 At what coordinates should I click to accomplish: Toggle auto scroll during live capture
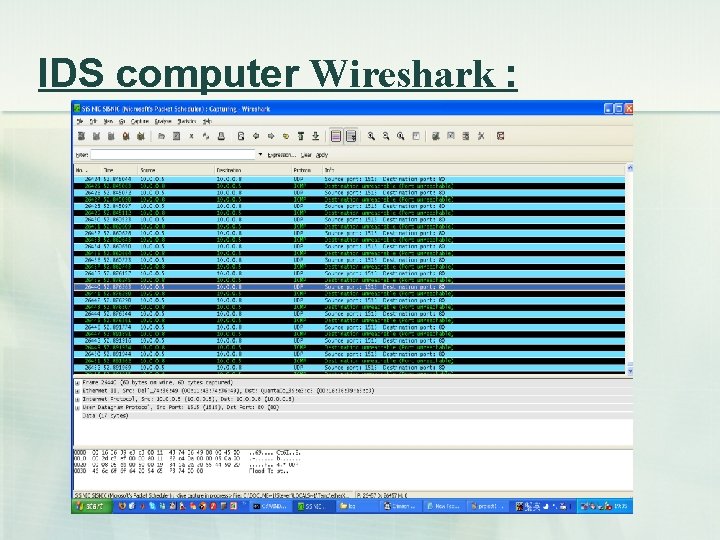[x=351, y=136]
